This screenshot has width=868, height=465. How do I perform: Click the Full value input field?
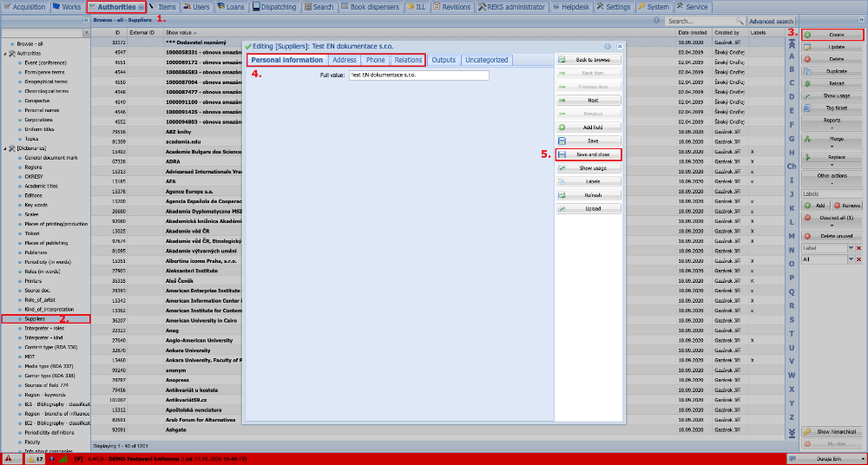pos(419,75)
